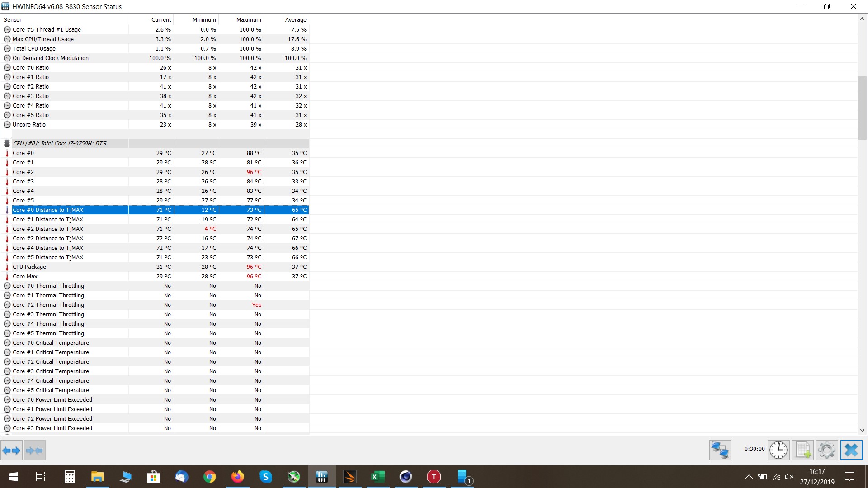The height and width of the screenshot is (488, 868).
Task: Open Microsoft Store taskbar icon
Action: (x=153, y=477)
